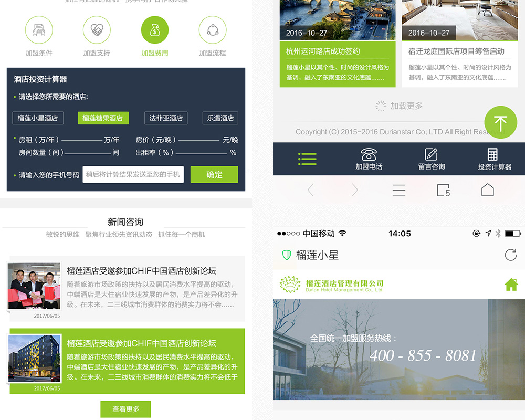Switch to the 加盟费用 tab label
This screenshot has width=525, height=420.
(155, 53)
